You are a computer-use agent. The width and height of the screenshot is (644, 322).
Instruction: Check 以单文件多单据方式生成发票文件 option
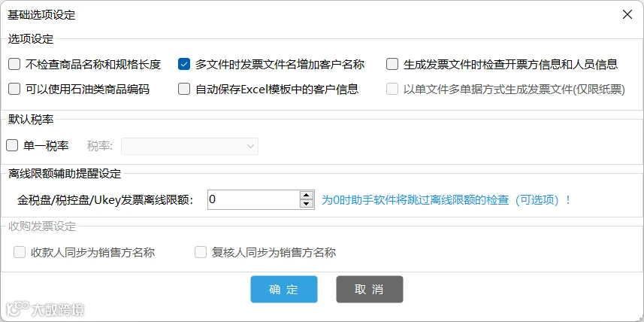pos(392,89)
